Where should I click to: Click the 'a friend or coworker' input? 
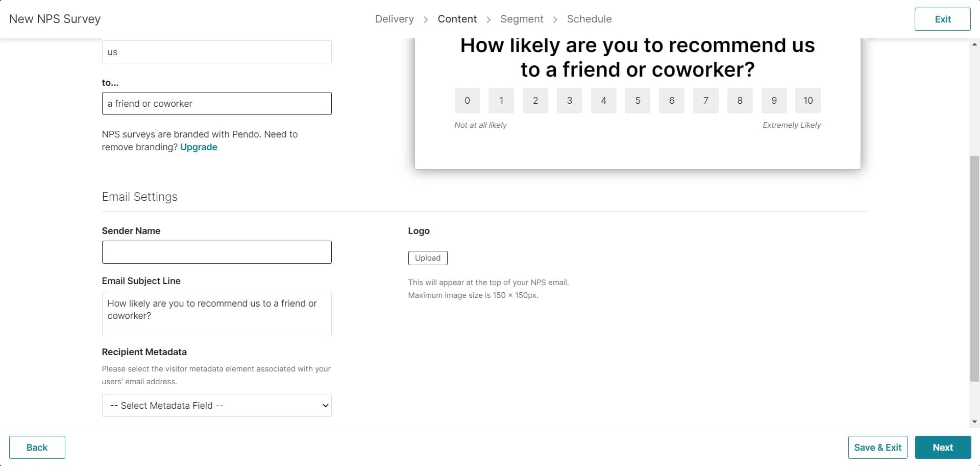(216, 103)
